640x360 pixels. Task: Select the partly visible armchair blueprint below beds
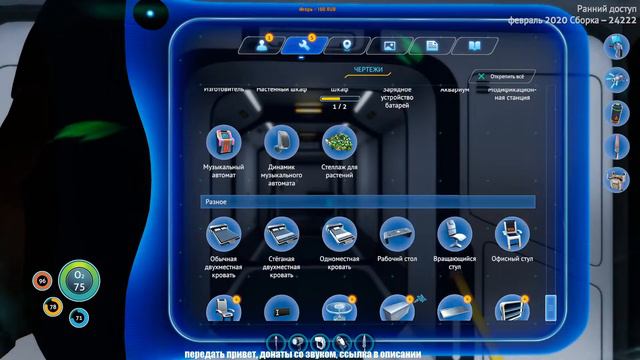(x=223, y=309)
